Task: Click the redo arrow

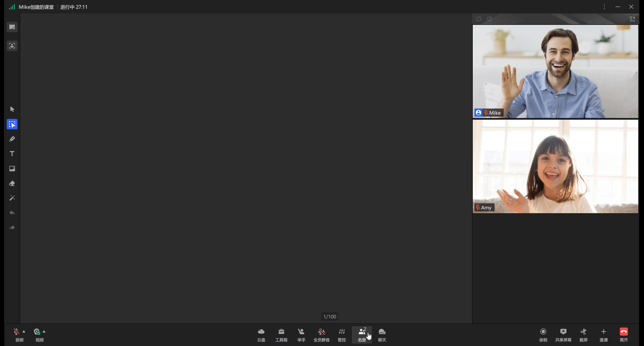Action: click(x=12, y=228)
